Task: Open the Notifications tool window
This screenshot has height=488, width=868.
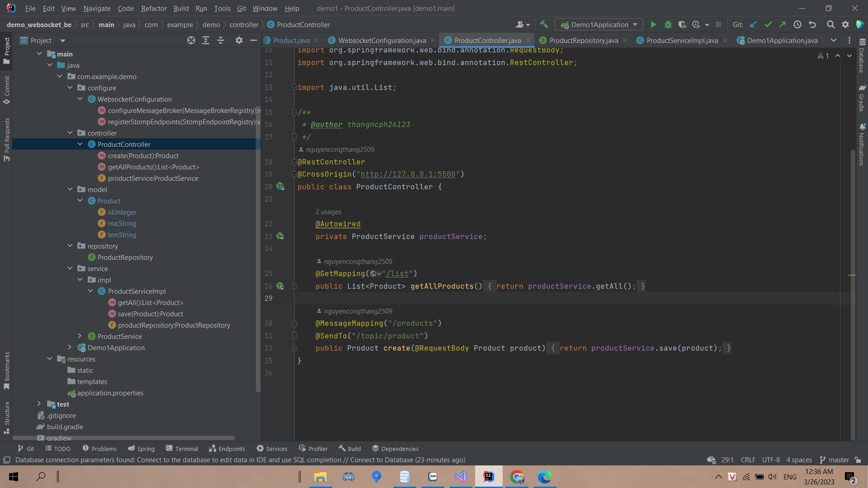Action: 862,144
